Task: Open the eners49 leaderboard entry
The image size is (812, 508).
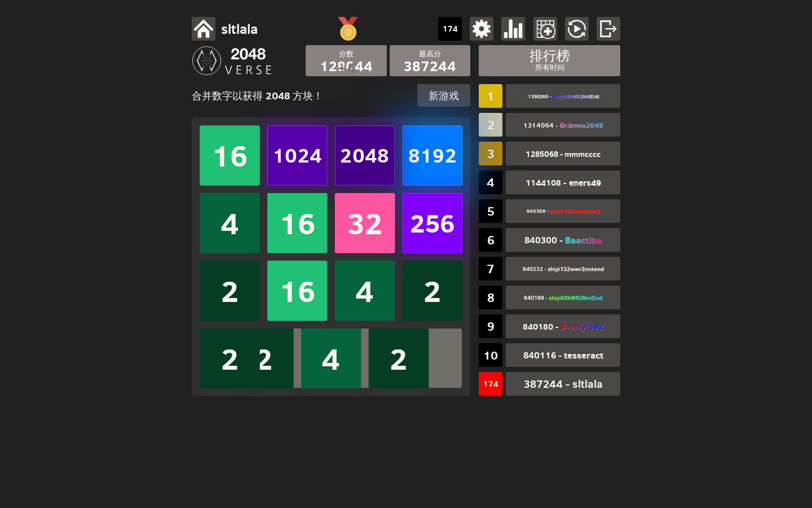Action: click(x=563, y=182)
